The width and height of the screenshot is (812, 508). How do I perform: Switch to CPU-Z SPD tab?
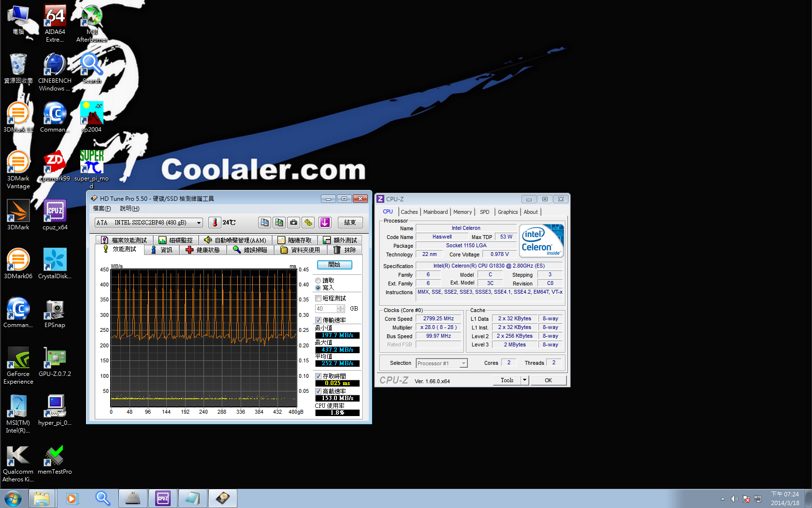point(485,212)
